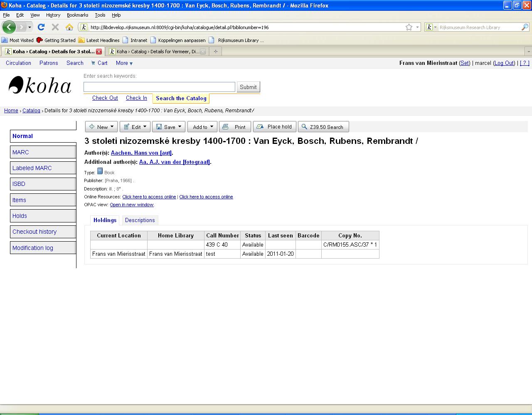Open a new browser tab with the plus icon
Image resolution: width=532 pixels, height=415 pixels.
click(215, 52)
